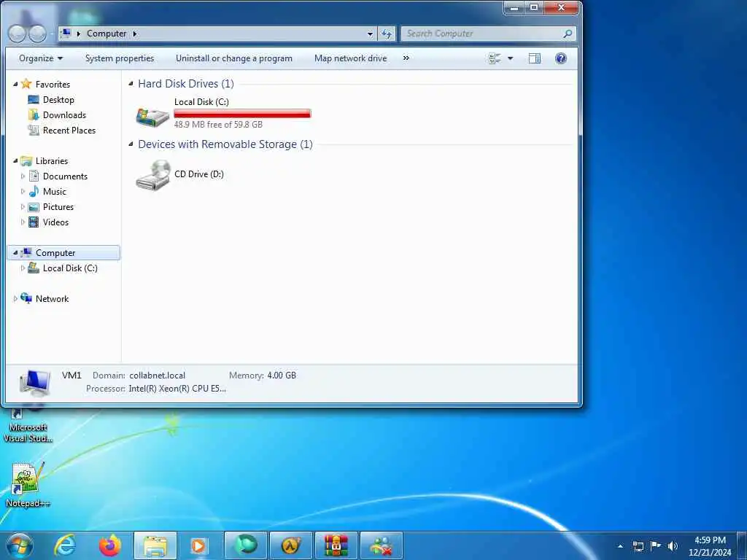Open WinRAR from the taskbar
The width and height of the screenshot is (747, 560).
[336, 545]
